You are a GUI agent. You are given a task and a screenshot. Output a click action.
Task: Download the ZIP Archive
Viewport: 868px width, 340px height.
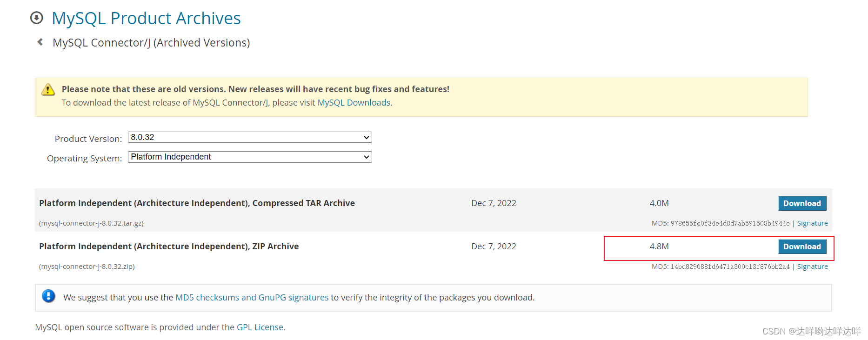(x=802, y=247)
